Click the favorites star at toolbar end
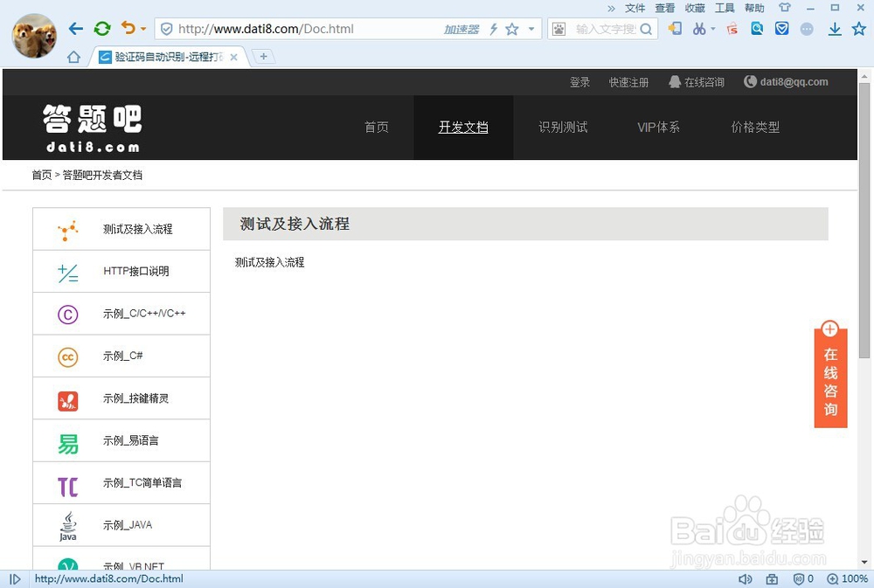This screenshot has height=588, width=874. [859, 29]
